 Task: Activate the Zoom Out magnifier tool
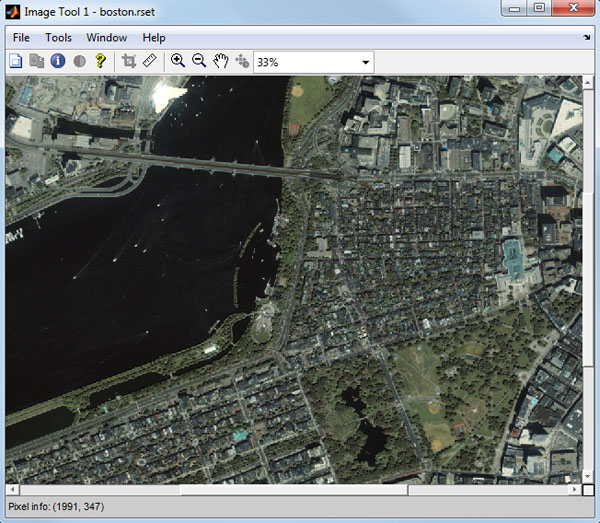199,61
